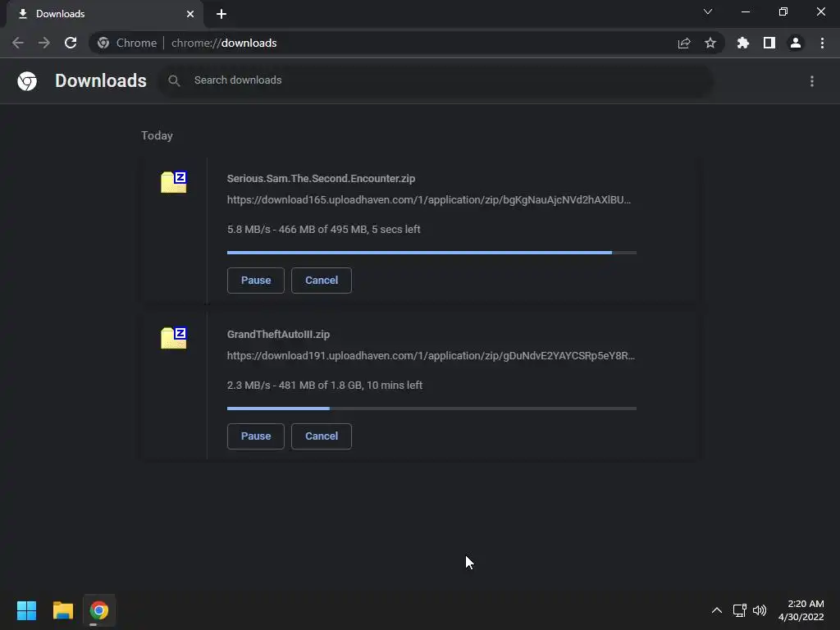Viewport: 840px width, 630px height.
Task: Show hidden system tray icons
Action: click(717, 610)
